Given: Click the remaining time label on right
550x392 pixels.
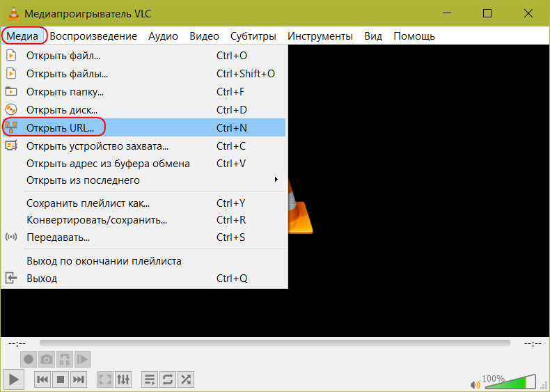Looking at the screenshot, I should pyautogui.click(x=533, y=343).
